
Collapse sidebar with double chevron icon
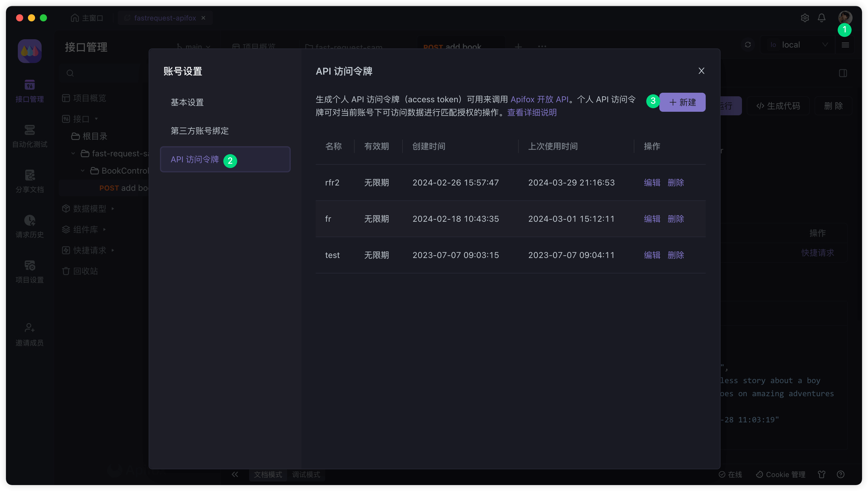(x=235, y=474)
